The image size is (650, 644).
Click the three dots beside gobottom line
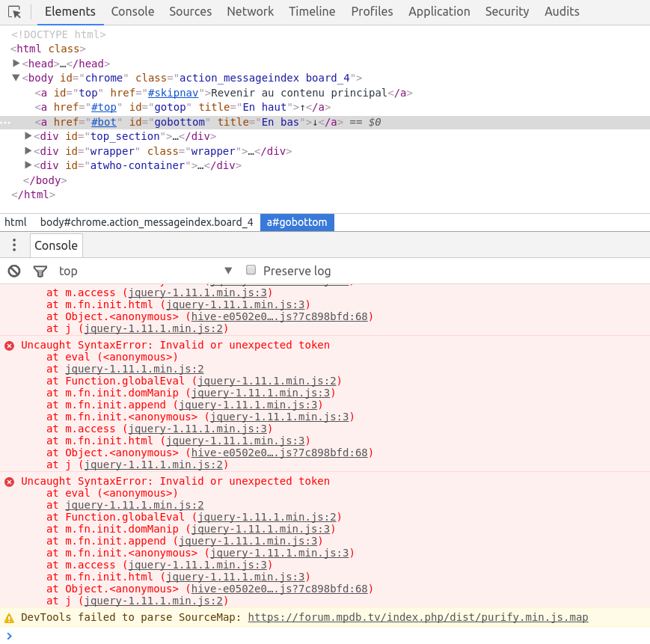tap(5, 122)
